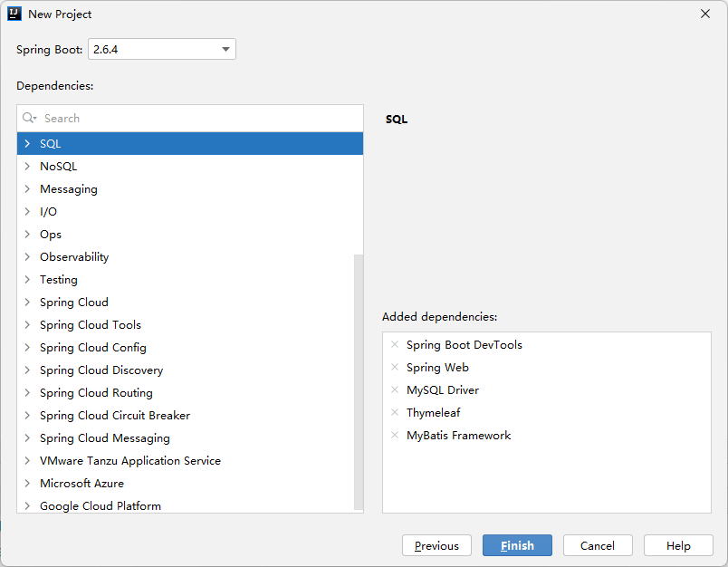
Task: Expand the Messaging category
Action: [27, 189]
